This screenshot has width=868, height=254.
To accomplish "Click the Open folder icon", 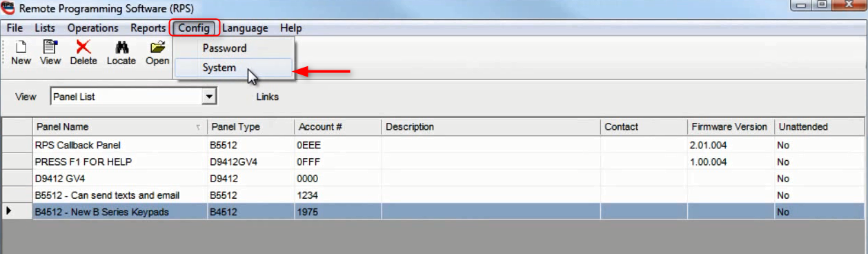I will [x=157, y=52].
